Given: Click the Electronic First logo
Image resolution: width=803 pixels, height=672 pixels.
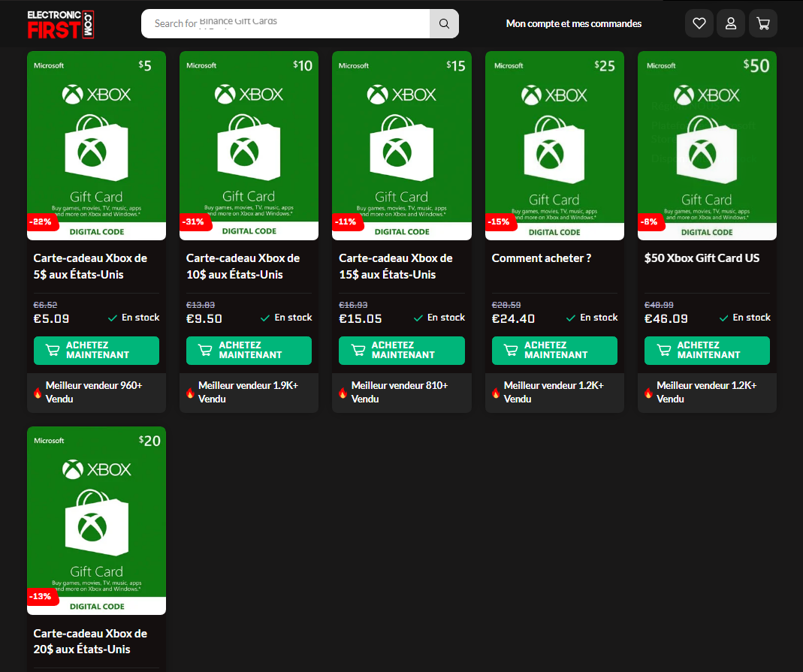Looking at the screenshot, I should pyautogui.click(x=60, y=24).
